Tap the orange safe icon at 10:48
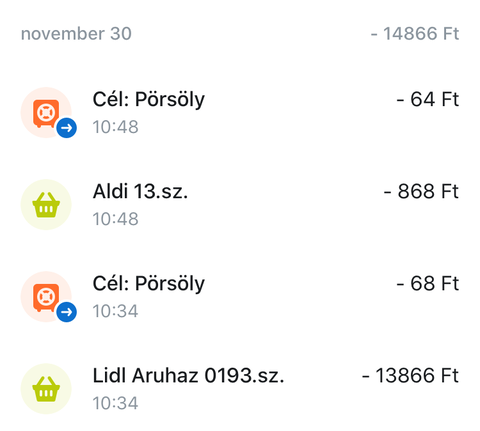The image size is (480, 431). pyautogui.click(x=46, y=113)
